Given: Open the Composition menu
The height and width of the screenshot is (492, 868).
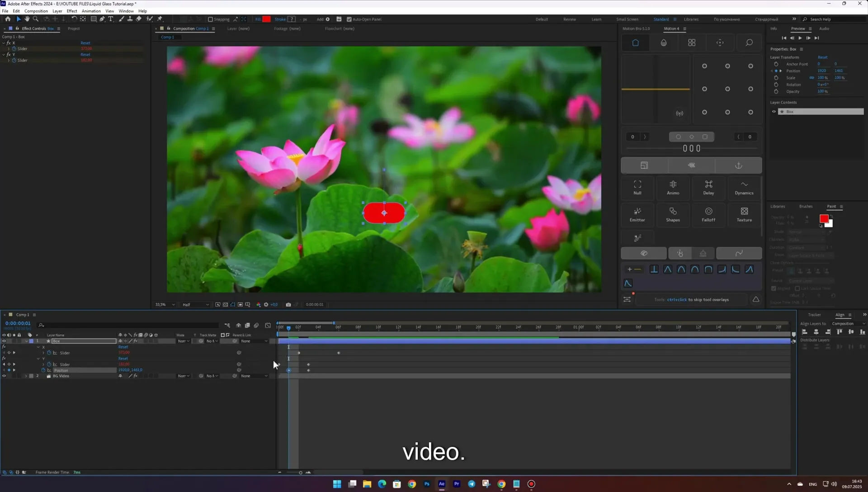Looking at the screenshot, I should pos(36,11).
